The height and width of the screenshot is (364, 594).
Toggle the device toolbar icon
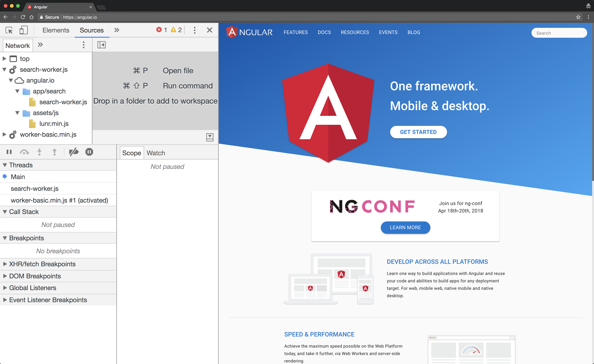(23, 30)
